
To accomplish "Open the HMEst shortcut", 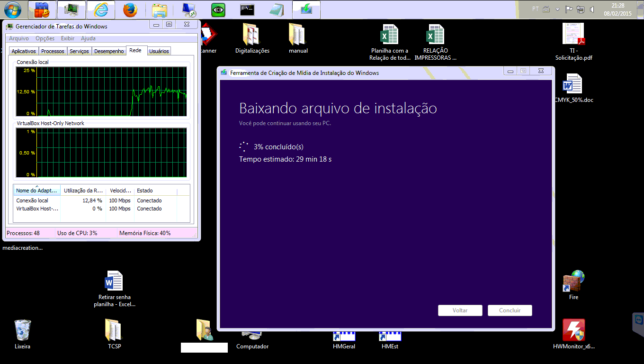I will pyautogui.click(x=390, y=340).
